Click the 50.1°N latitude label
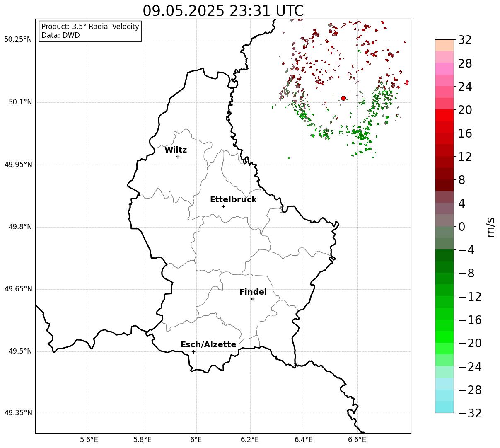Screen dimensions: 500x448 click(20, 102)
